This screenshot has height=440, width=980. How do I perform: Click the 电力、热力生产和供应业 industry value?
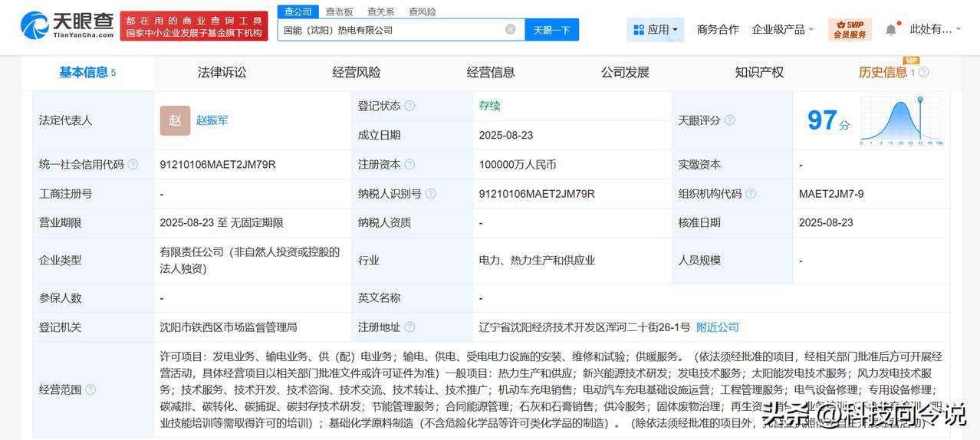tap(537, 260)
